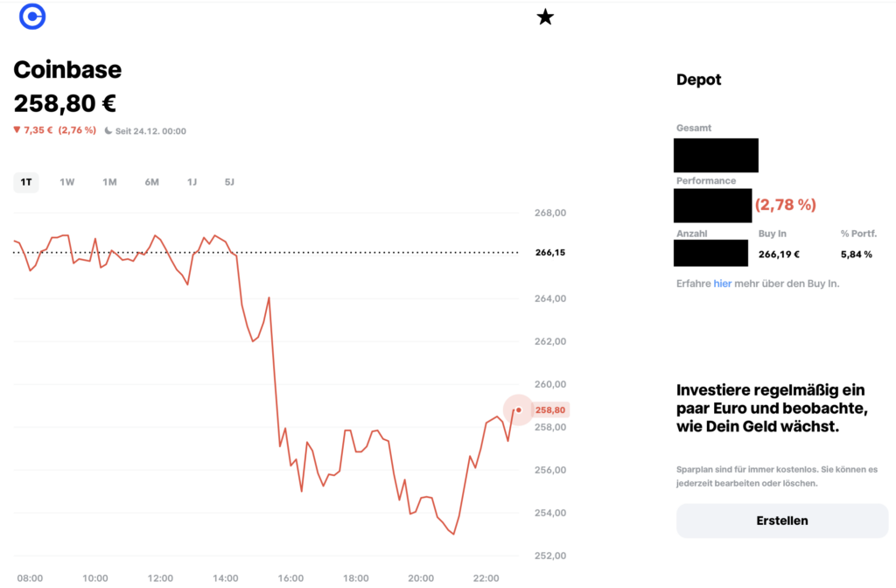Click the 258,80 price label on axis

(550, 409)
